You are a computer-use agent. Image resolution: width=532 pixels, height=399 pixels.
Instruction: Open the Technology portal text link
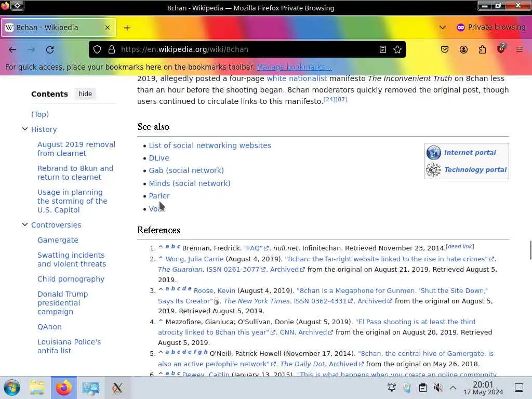[475, 170]
